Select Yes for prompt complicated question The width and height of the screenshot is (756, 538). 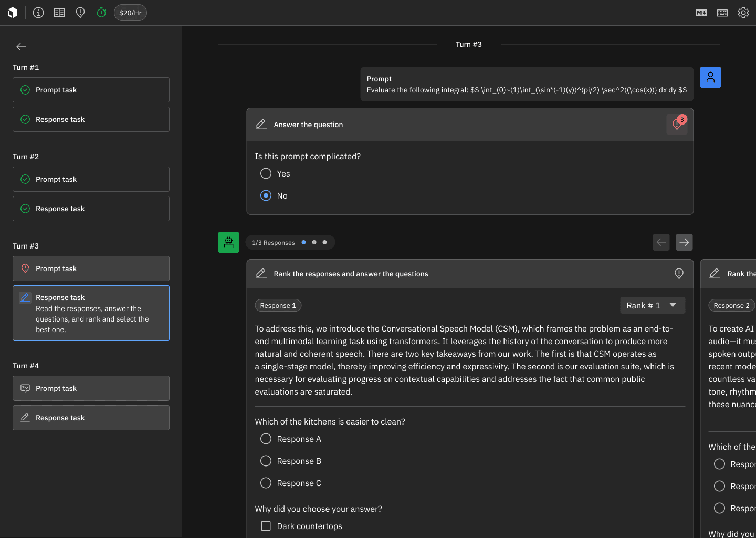click(266, 173)
